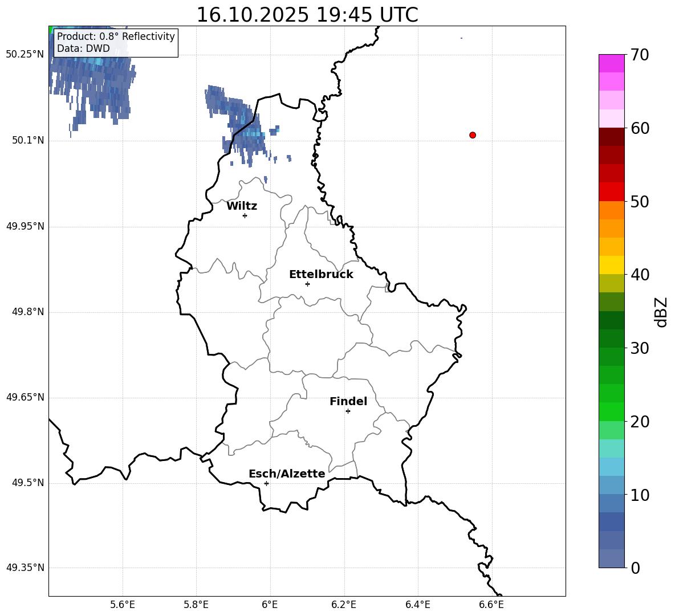Click the 20 colorbar tick label

[640, 422]
